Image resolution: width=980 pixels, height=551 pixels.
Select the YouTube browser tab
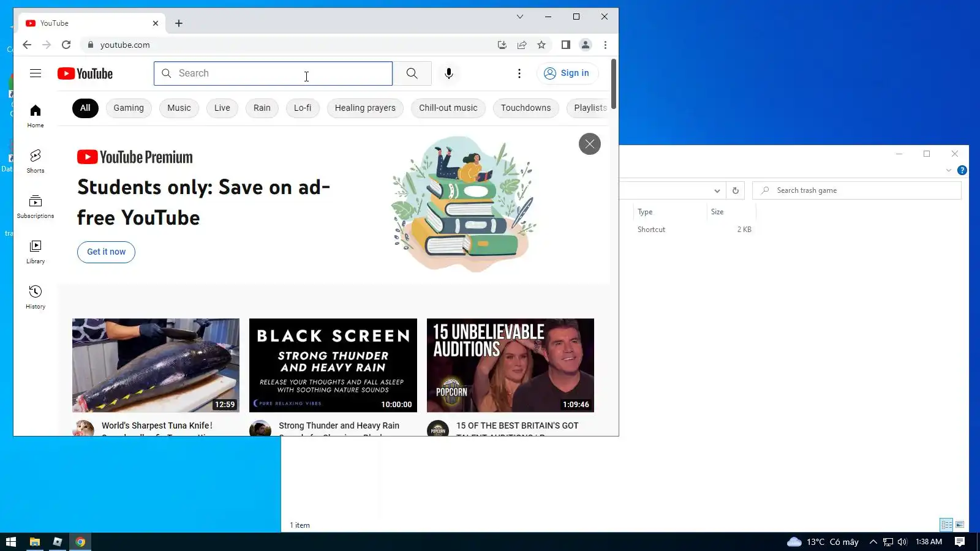click(92, 23)
